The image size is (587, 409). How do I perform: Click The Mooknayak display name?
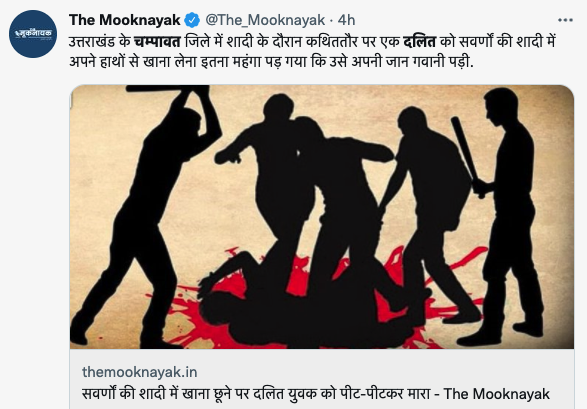124,20
